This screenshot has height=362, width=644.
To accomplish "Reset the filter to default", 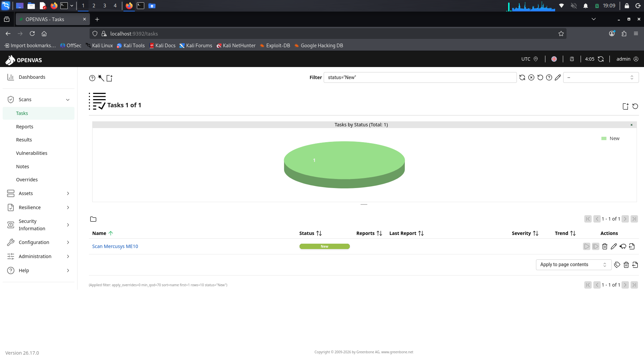I will (540, 77).
